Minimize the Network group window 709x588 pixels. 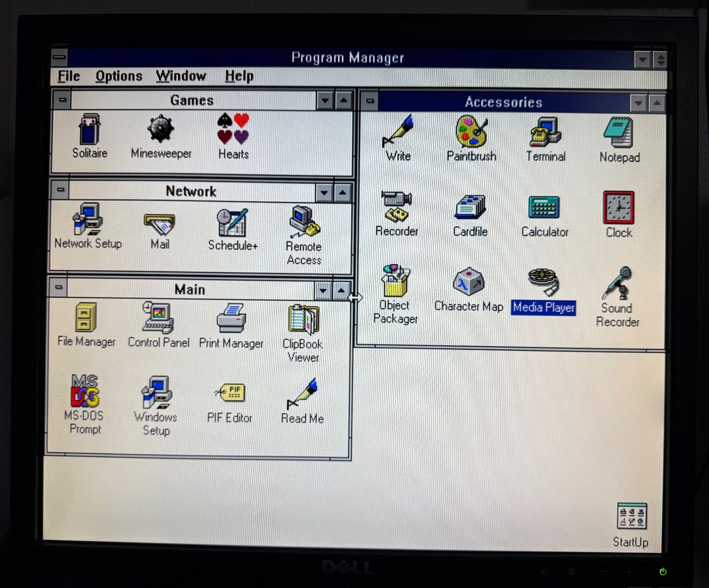[x=324, y=192]
